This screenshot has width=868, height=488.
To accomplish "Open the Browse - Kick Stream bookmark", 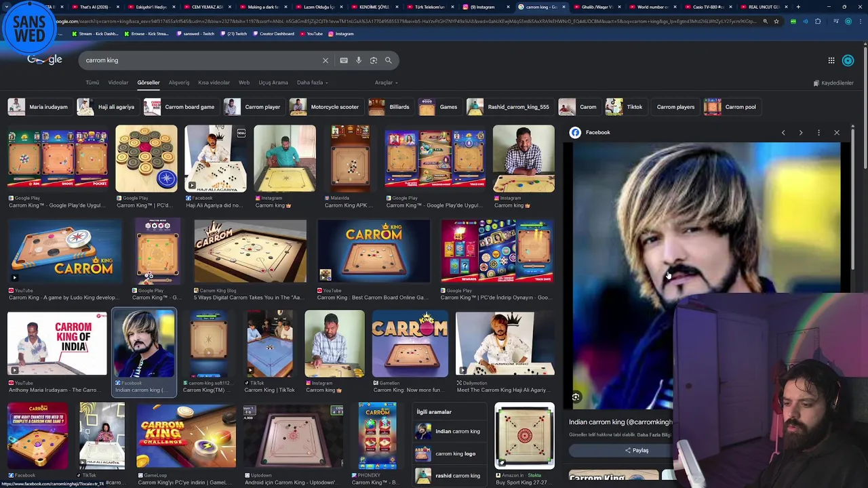I will [x=146, y=34].
